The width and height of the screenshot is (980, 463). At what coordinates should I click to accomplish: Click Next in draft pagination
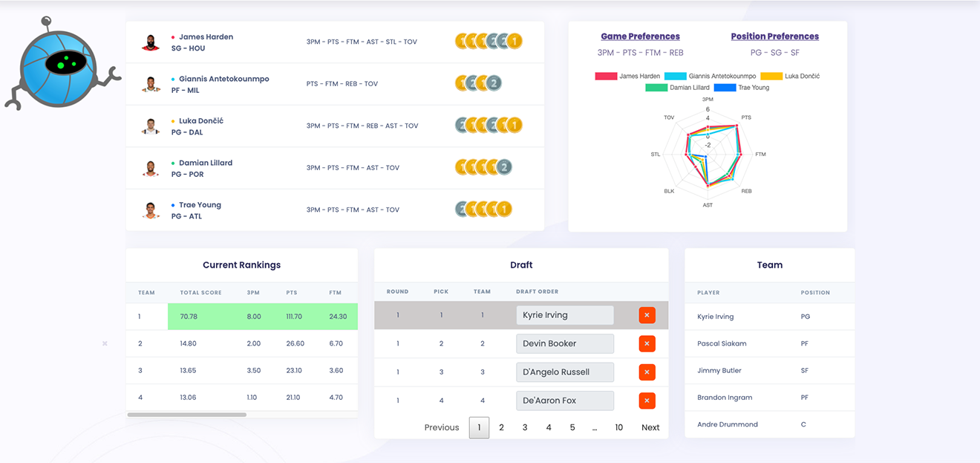[650, 427]
